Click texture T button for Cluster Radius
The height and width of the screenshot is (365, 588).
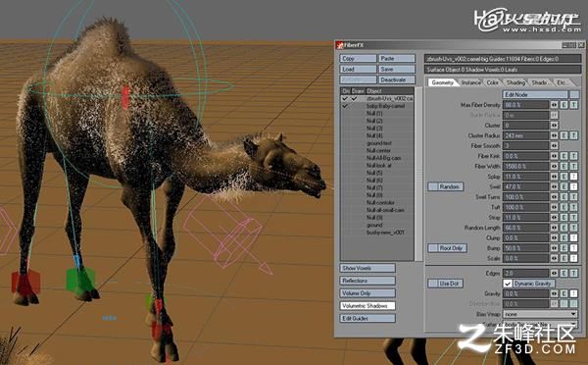(573, 135)
